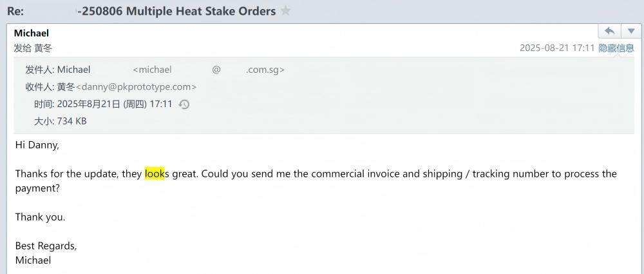Click the bold sender name Michael in the header
Image resolution: width=644 pixels, height=274 pixels.
click(32, 33)
